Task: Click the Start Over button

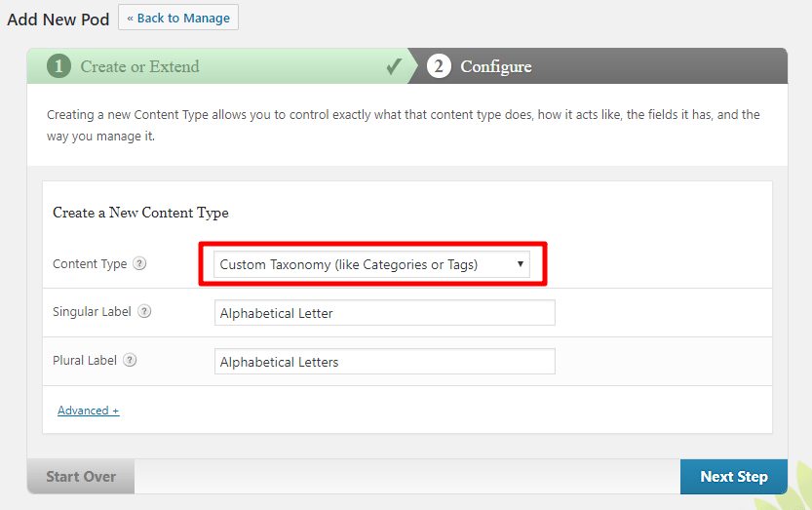Action: pyautogui.click(x=81, y=476)
